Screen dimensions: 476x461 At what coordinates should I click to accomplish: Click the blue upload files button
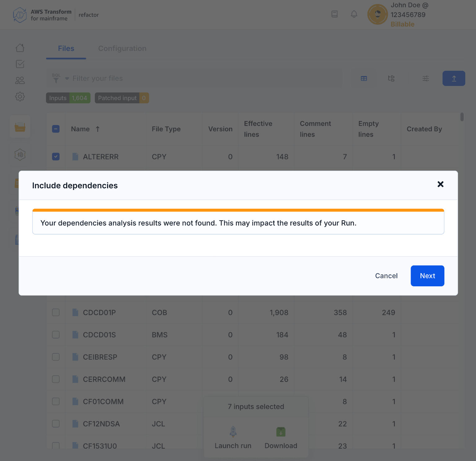pos(454,78)
